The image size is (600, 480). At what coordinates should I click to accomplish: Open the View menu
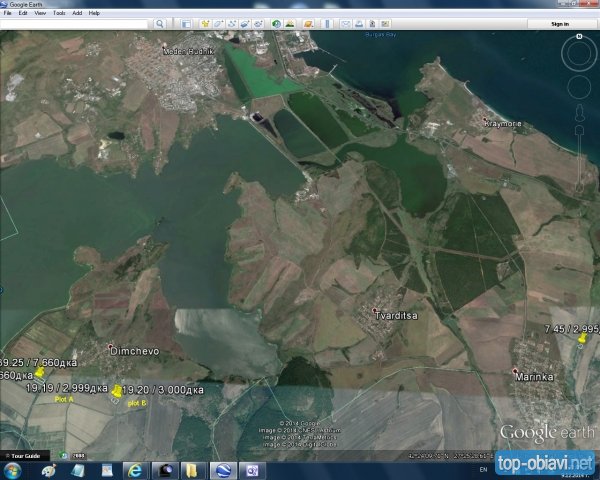[40, 13]
